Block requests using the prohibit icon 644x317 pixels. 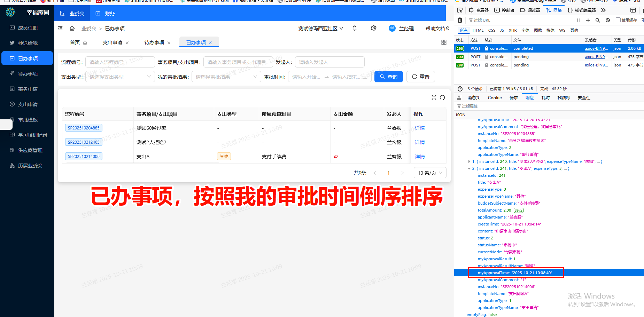(x=608, y=20)
